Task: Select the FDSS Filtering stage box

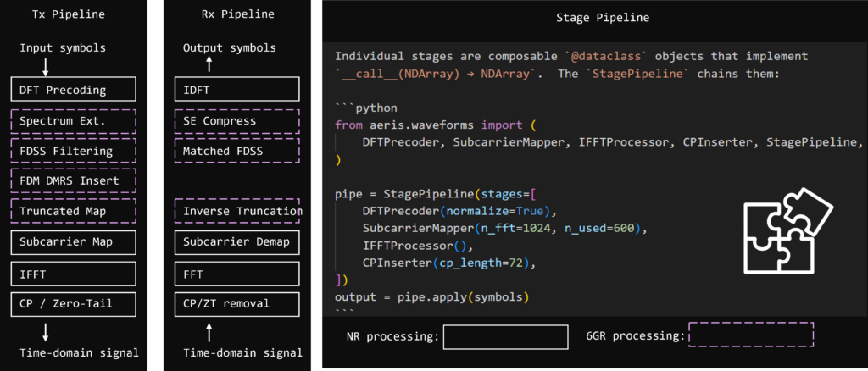Action: (74, 152)
